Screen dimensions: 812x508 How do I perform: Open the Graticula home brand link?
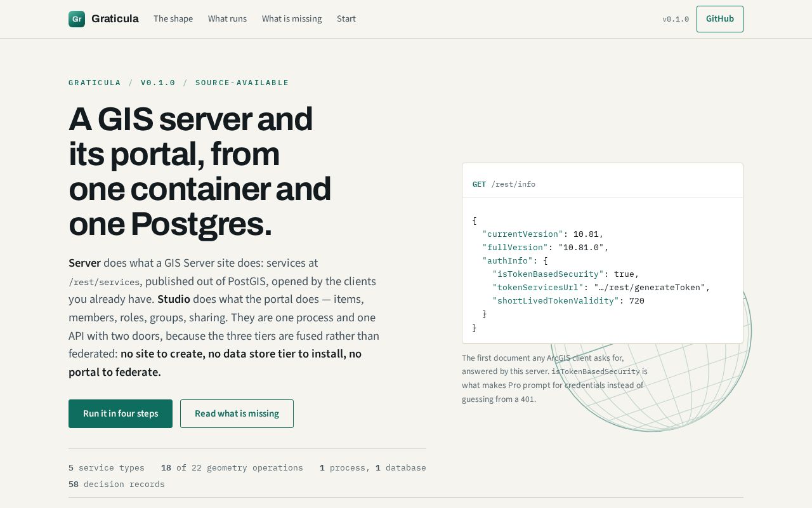[x=103, y=19]
